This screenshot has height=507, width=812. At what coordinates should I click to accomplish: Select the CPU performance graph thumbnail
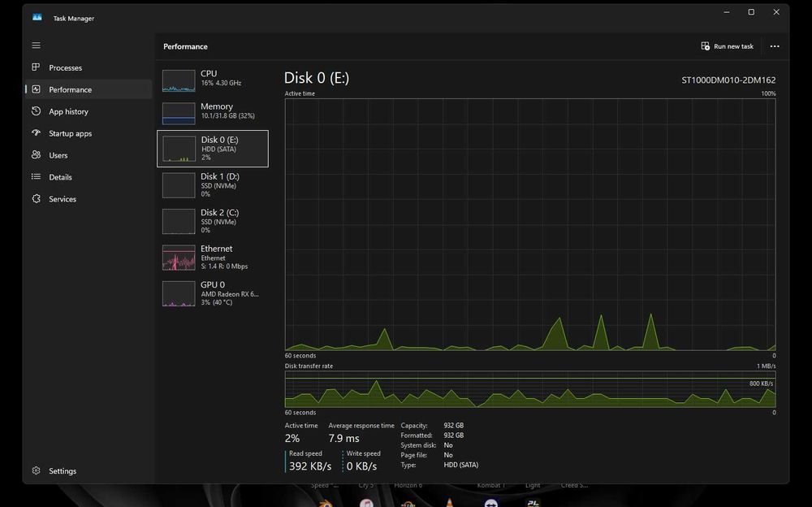point(179,81)
